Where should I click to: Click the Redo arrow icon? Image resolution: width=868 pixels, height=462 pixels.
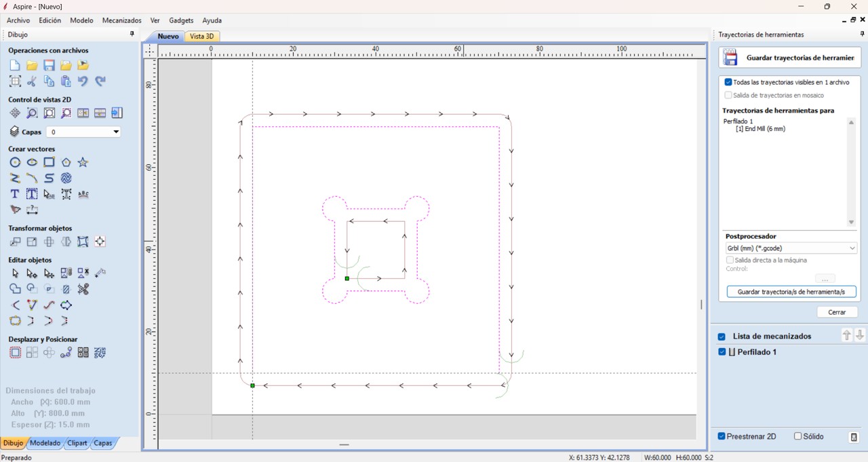pyautogui.click(x=100, y=81)
